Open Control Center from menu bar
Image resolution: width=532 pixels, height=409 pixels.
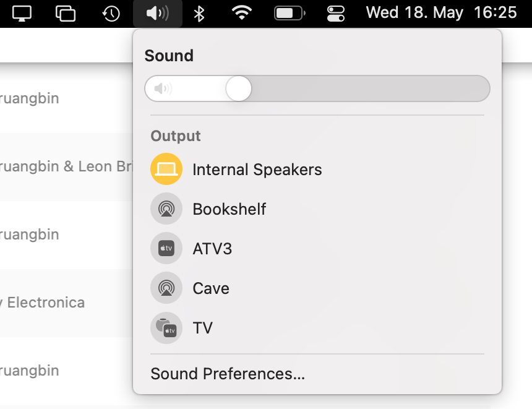336,14
